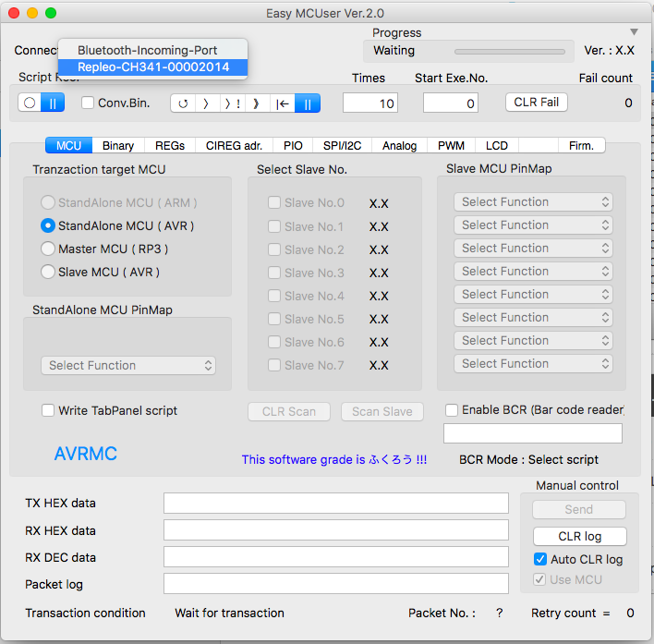
Task: Click the 'Wait for transaction' status text
Action: (x=229, y=613)
